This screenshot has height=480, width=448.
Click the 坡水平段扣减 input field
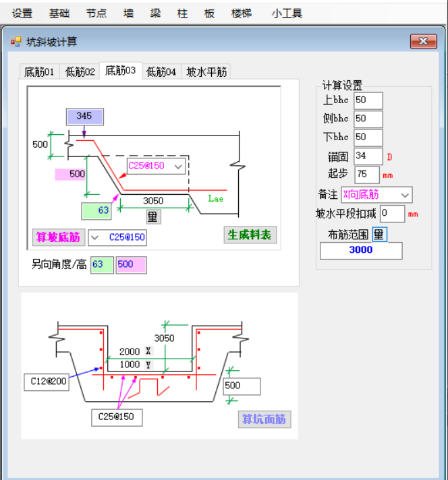coord(393,213)
